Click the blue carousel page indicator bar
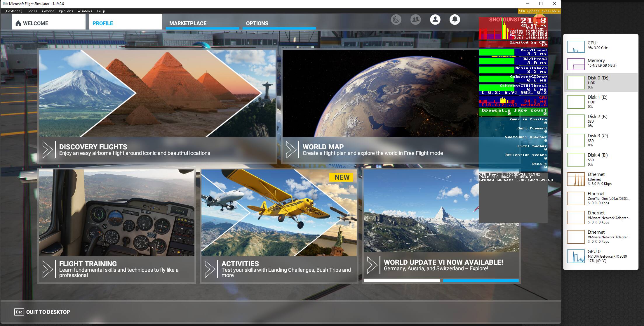Screen dimensions: 644x326 pyautogui.click(x=481, y=281)
